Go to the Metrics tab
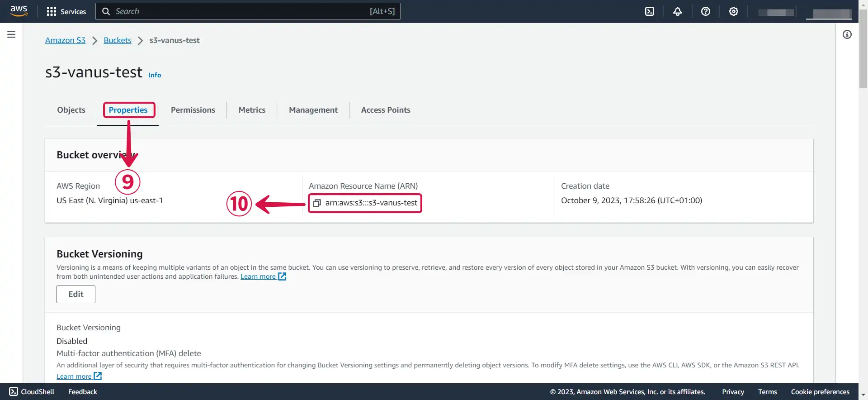The height and width of the screenshot is (400, 868). point(252,110)
